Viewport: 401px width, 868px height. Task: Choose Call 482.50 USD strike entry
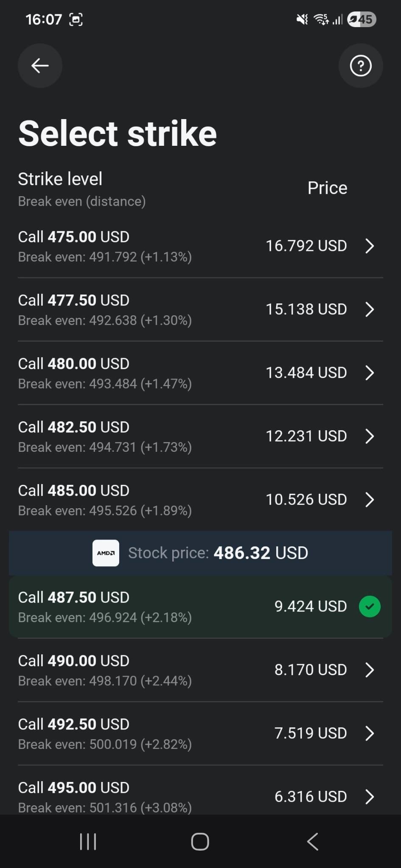click(200, 436)
